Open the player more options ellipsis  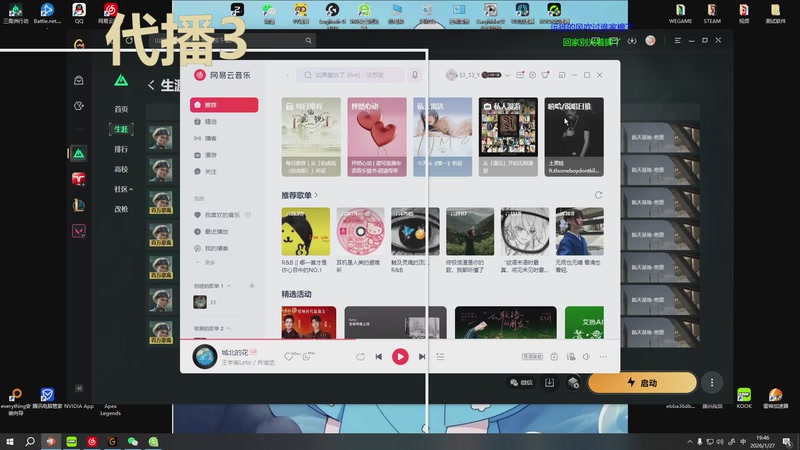(603, 357)
